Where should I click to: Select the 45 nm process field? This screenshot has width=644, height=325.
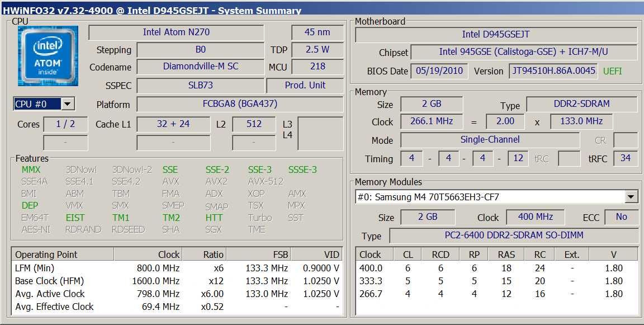coord(317,32)
